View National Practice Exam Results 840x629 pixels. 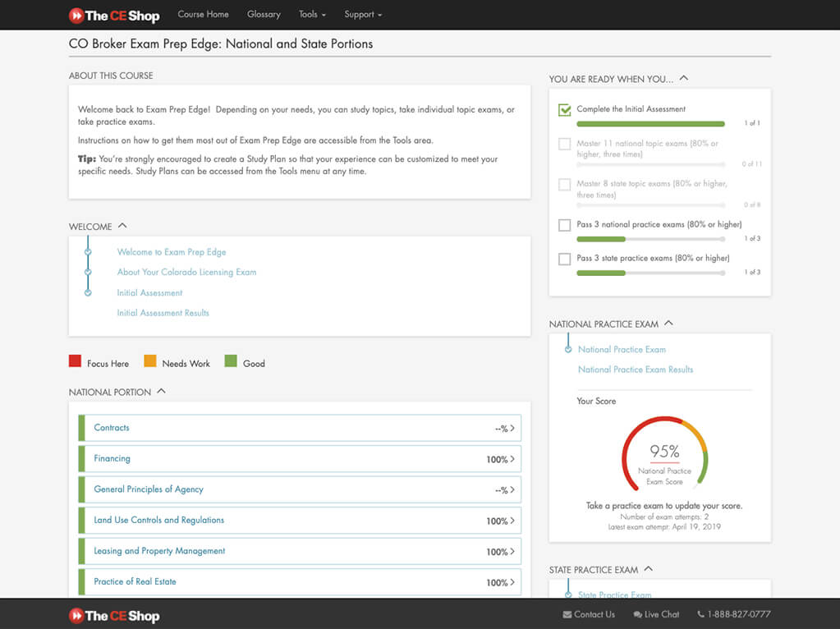(x=636, y=370)
